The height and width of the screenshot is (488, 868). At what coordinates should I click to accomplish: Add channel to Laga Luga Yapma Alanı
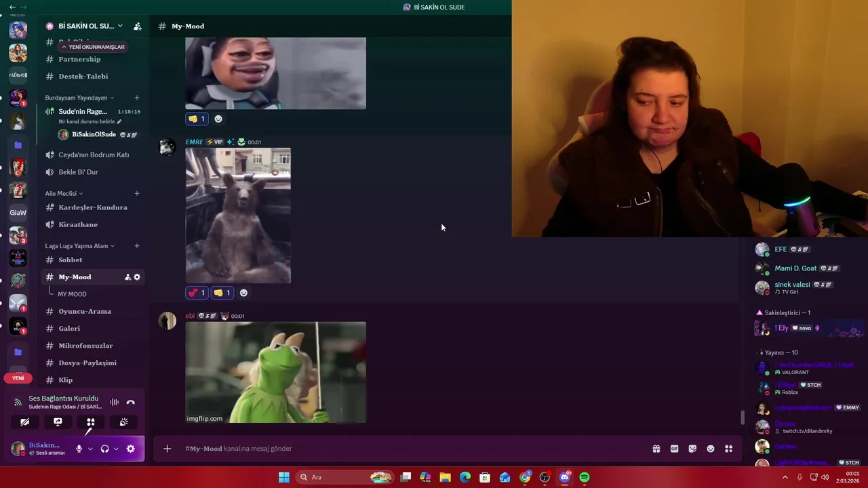(x=137, y=245)
